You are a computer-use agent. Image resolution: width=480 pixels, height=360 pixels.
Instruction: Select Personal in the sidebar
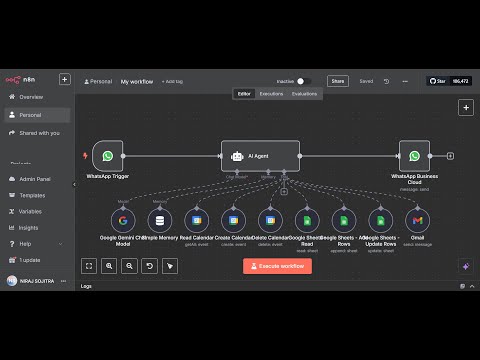pos(37,115)
